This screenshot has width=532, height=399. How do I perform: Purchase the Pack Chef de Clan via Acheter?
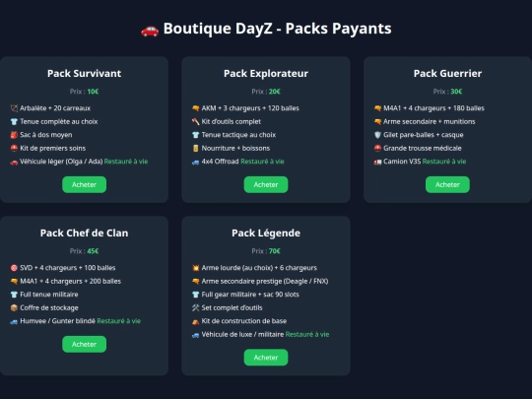[x=84, y=344]
